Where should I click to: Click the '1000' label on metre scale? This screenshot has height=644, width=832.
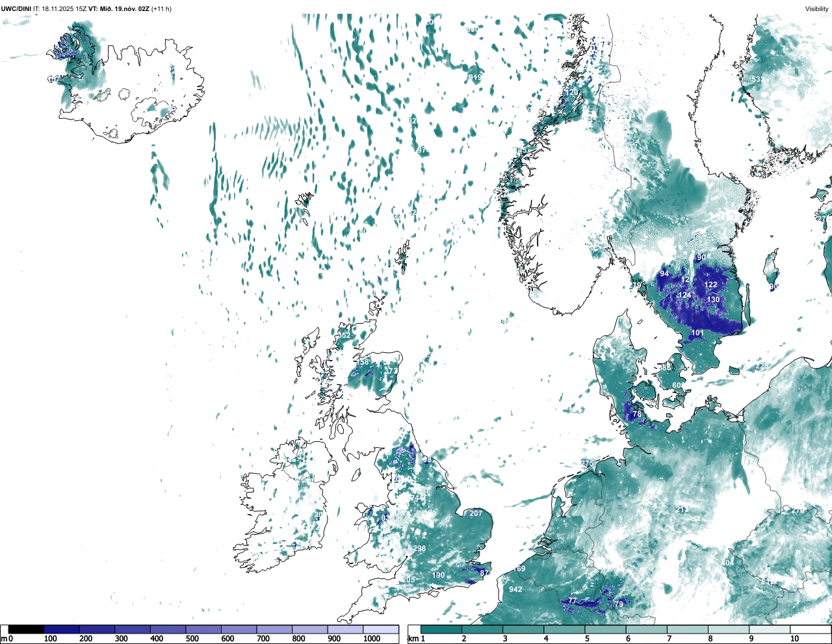point(372,639)
